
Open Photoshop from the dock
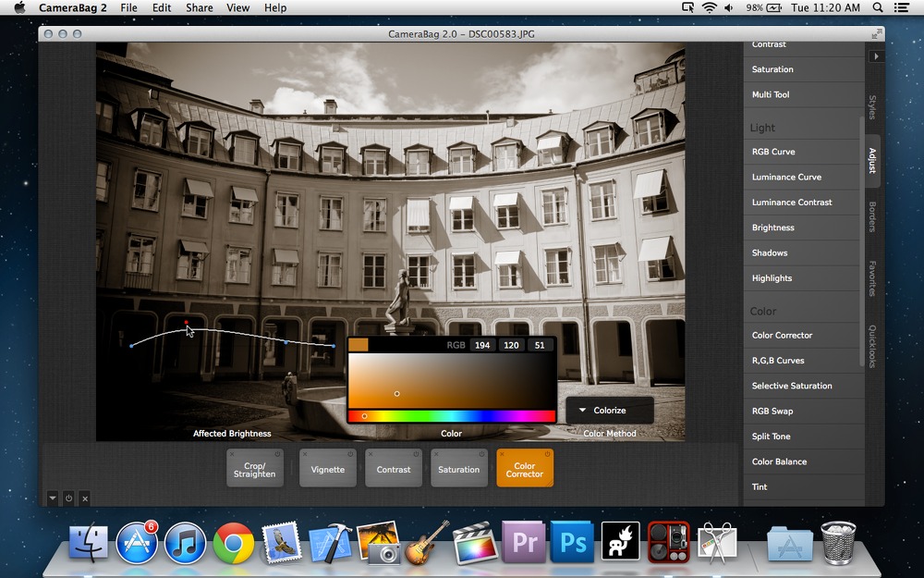[x=572, y=542]
